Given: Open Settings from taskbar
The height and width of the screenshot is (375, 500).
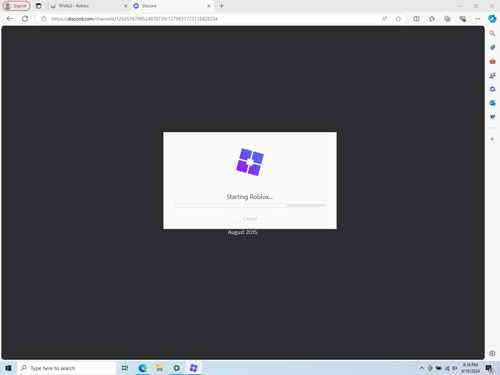Looking at the screenshot, I should [177, 368].
